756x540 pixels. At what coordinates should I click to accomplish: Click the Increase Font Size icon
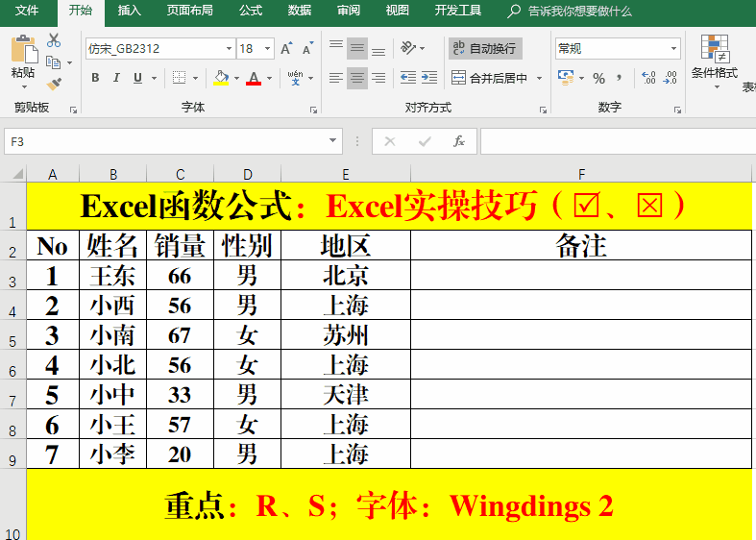pyautogui.click(x=286, y=48)
